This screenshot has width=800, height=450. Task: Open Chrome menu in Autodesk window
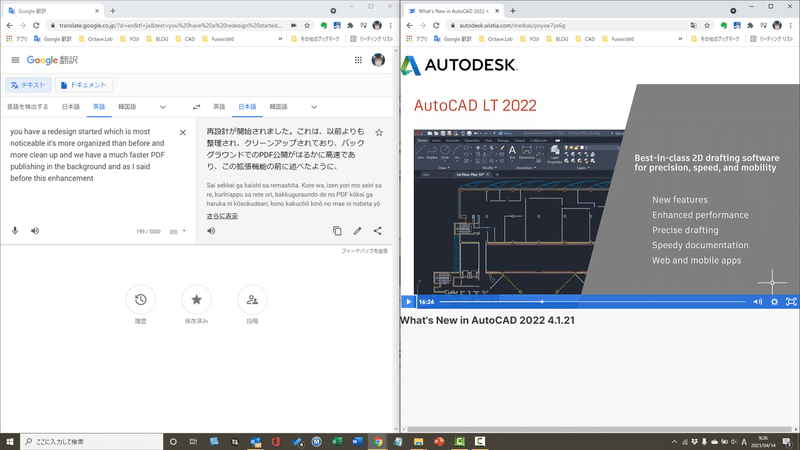click(x=791, y=26)
